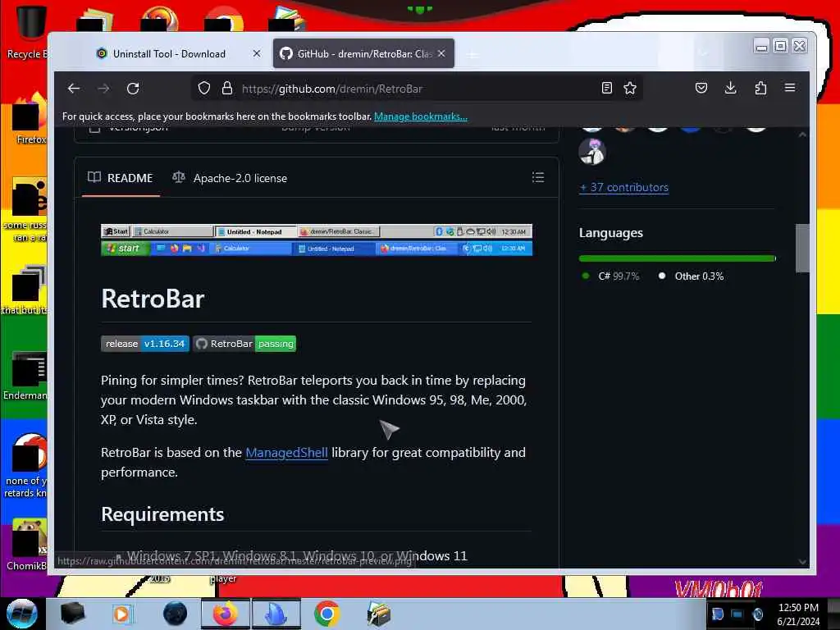Select the README tab
The height and width of the screenshot is (630, 840).
[x=121, y=178]
